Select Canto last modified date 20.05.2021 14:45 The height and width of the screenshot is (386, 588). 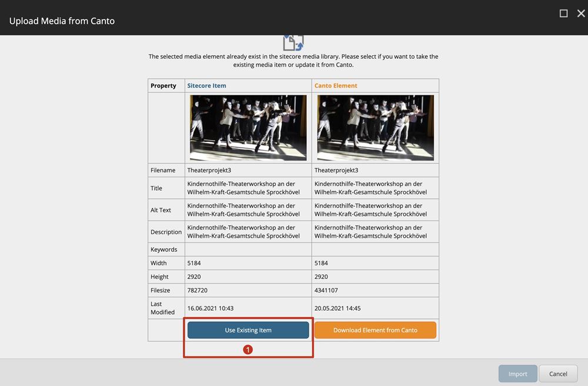pyautogui.click(x=338, y=308)
